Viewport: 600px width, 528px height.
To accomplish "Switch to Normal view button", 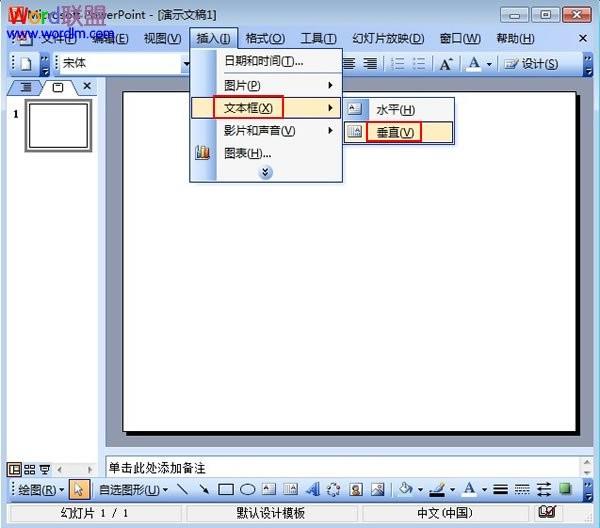I will (x=14, y=469).
